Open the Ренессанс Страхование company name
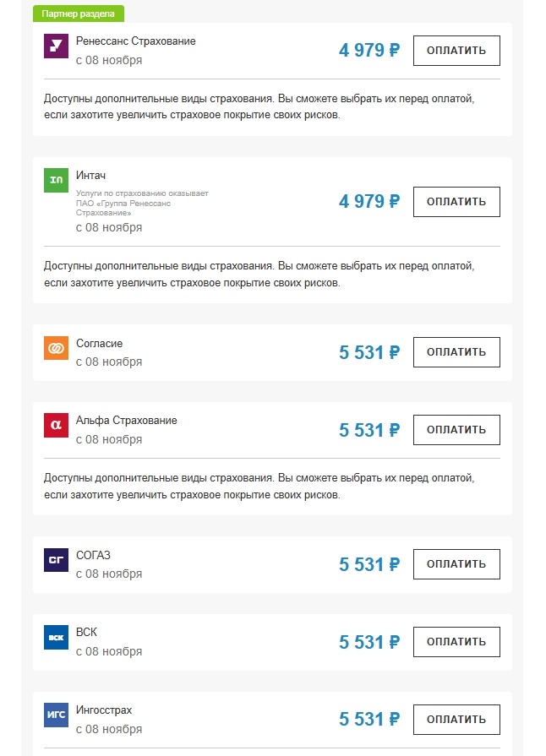The width and height of the screenshot is (546, 756). tap(135, 41)
